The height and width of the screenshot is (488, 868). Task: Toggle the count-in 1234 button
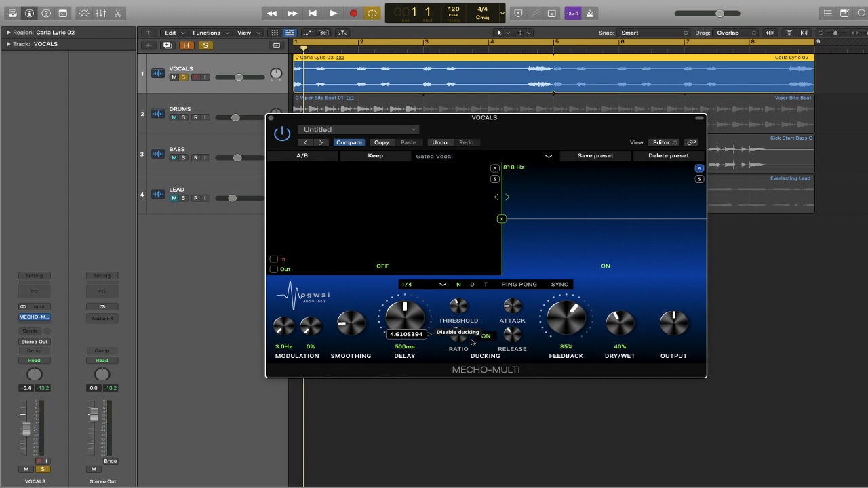click(x=573, y=14)
